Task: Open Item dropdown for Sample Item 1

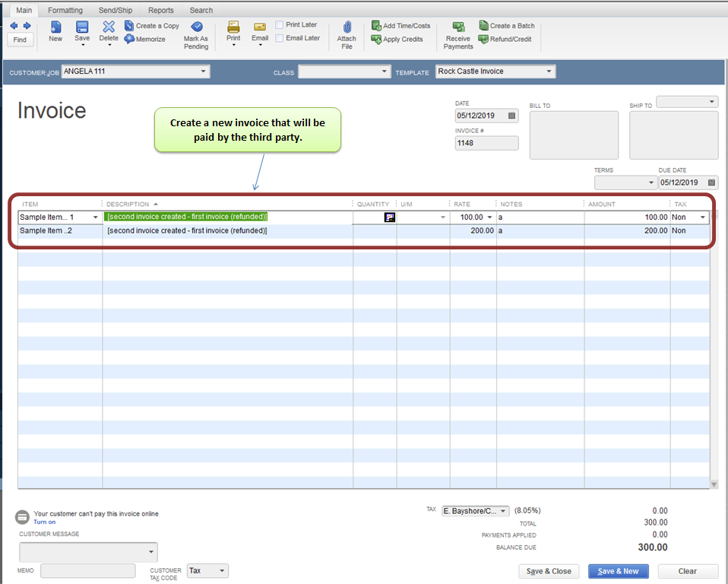Action: pos(96,217)
